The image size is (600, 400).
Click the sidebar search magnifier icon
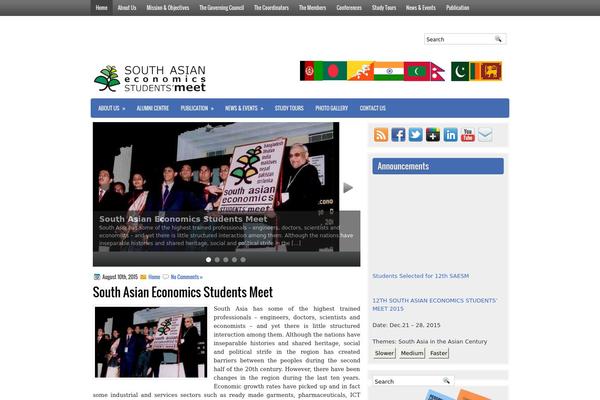click(x=446, y=381)
